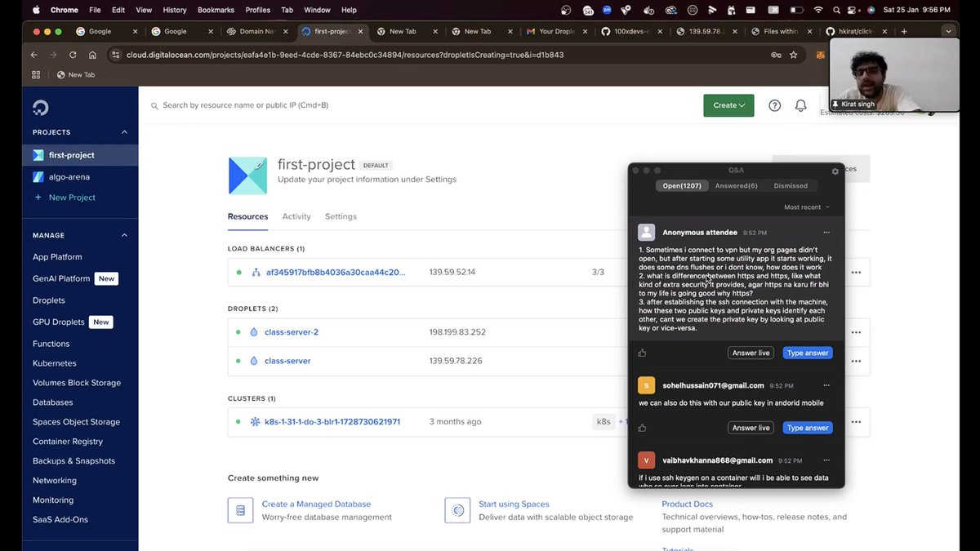Collapse the MANAGE sidebar section
The image size is (980, 551).
click(x=124, y=235)
